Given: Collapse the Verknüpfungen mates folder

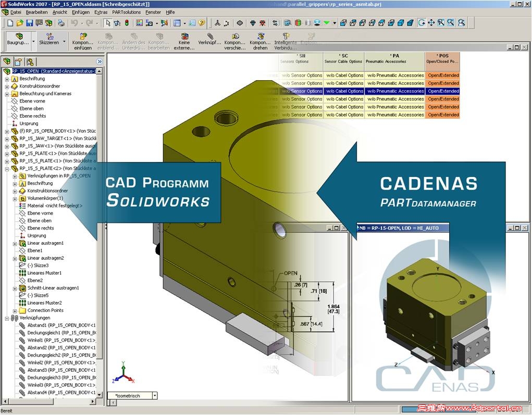Looking at the screenshot, I should click(7, 318).
